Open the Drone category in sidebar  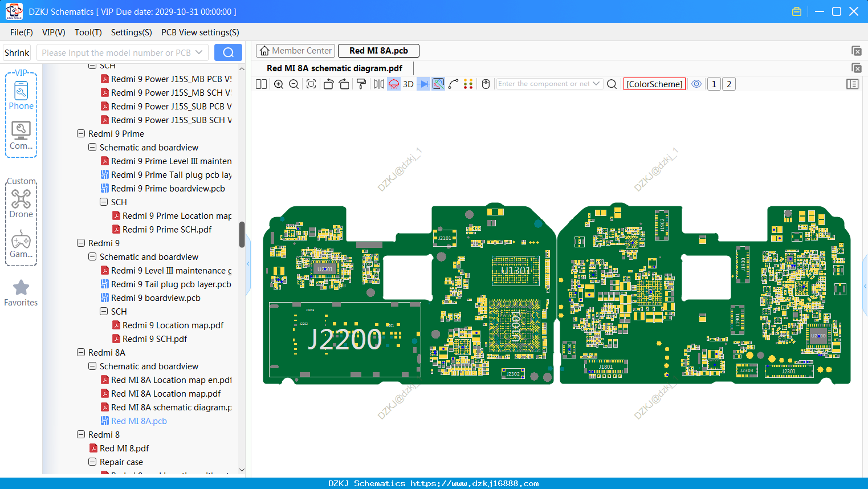21,204
